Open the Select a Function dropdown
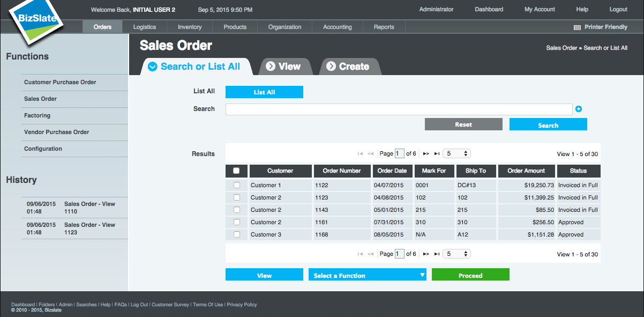Screen dimensions: 644x317 pos(368,275)
